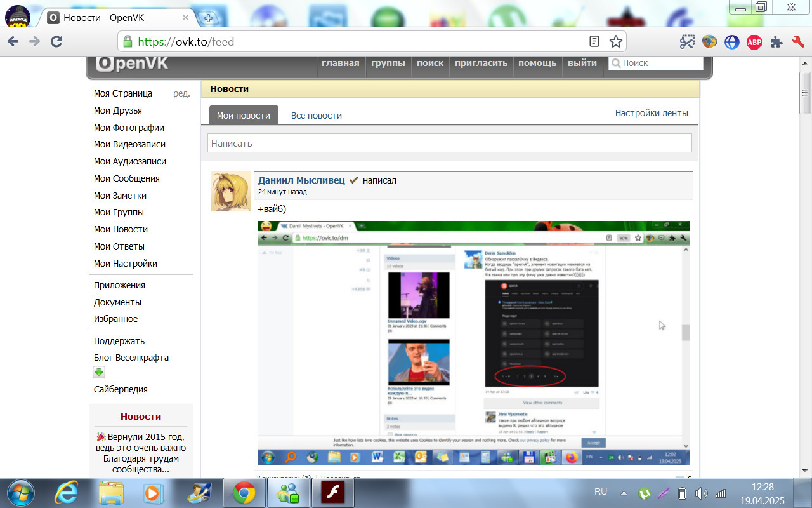Open Windows Explorer folder in taskbar
This screenshot has width=812, height=508.
click(x=111, y=493)
